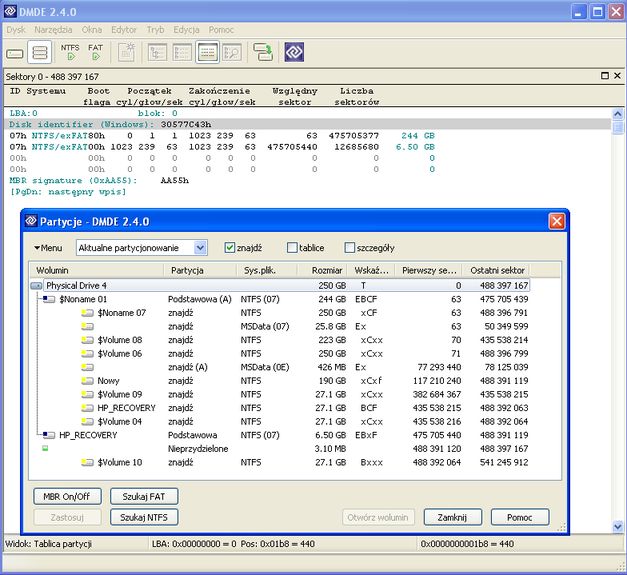Image resolution: width=627 pixels, height=575 pixels.
Task: Select the MSData (0E) 426 MB row
Action: tap(280, 367)
